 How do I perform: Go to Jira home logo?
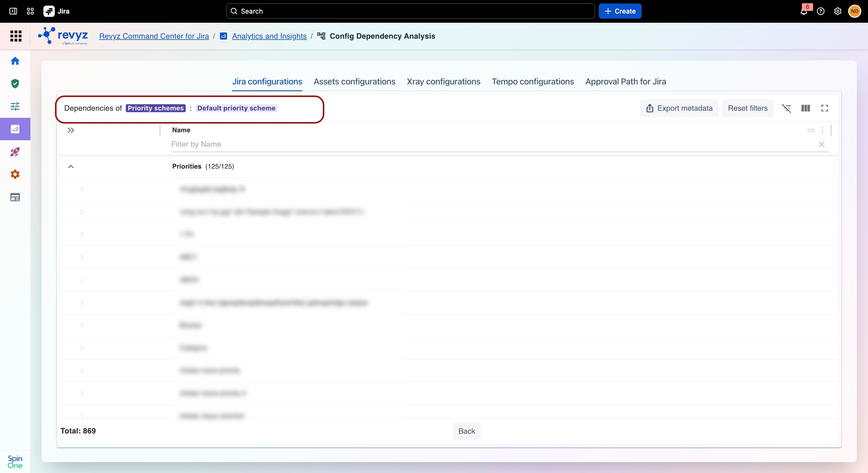click(x=57, y=11)
